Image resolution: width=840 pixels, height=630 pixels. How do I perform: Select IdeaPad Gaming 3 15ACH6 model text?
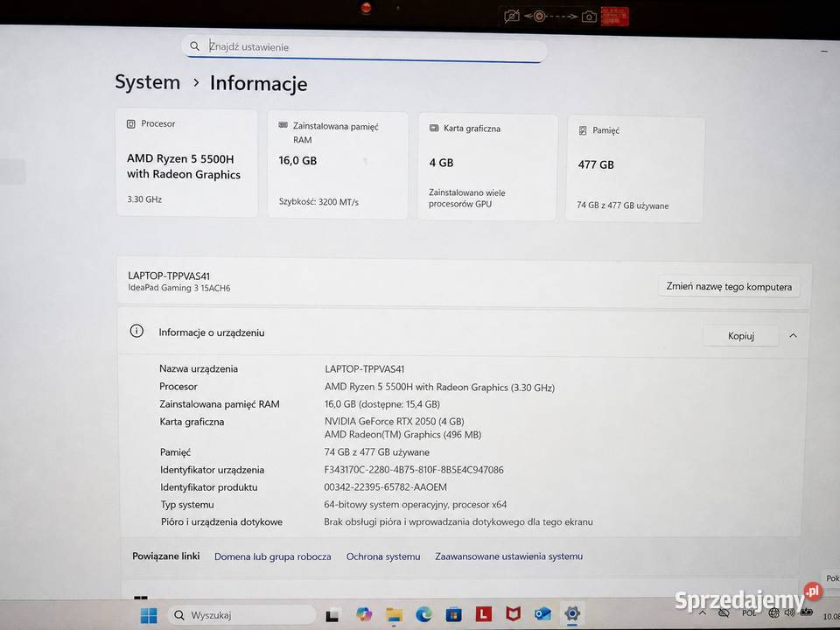click(178, 288)
